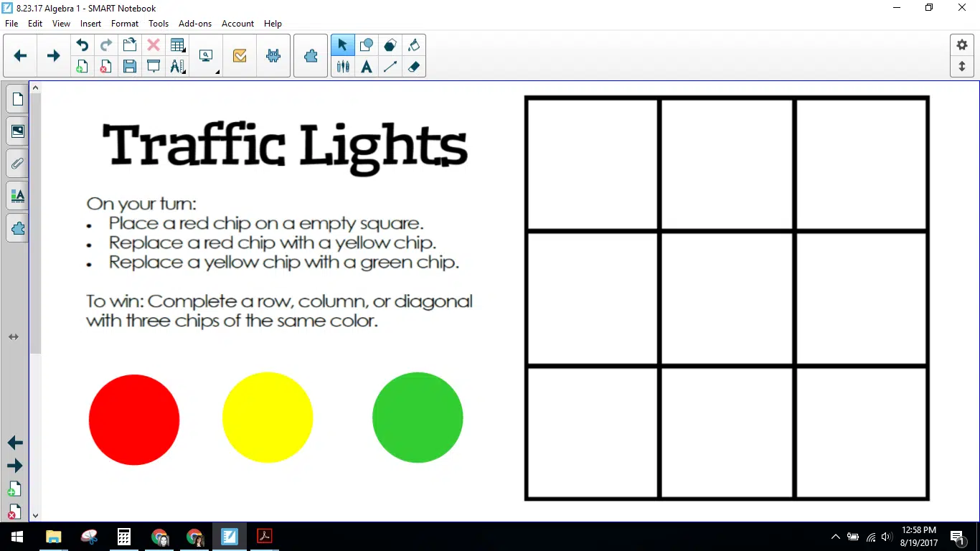Screen dimensions: 980x551
Task: Show the Screen Shade
Action: (x=154, y=67)
